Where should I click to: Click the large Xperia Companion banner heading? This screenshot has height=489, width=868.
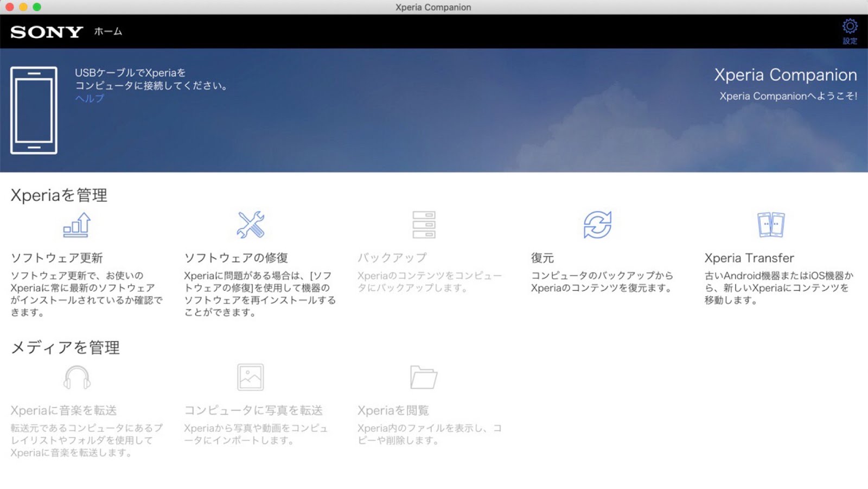(x=786, y=75)
